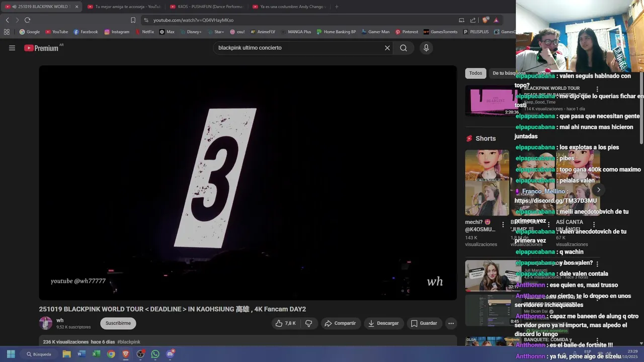Open the Instagram bookmark

point(117,32)
